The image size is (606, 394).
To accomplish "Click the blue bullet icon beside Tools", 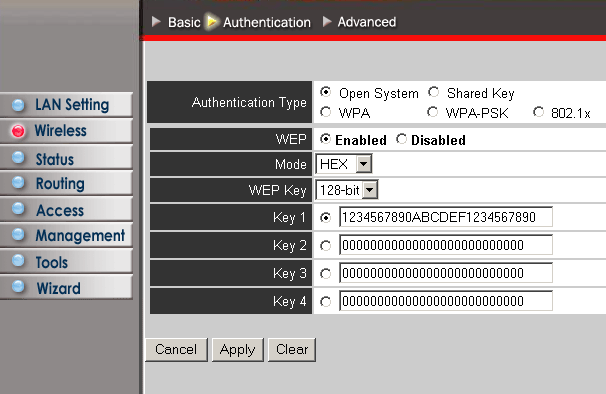I will coord(18,261).
